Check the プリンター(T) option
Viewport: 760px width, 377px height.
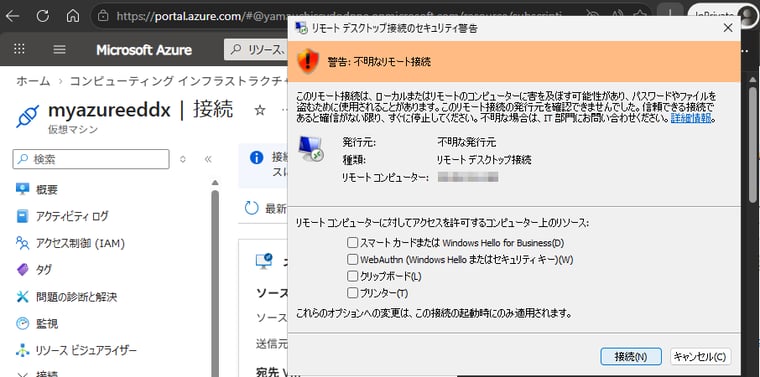click(x=352, y=293)
